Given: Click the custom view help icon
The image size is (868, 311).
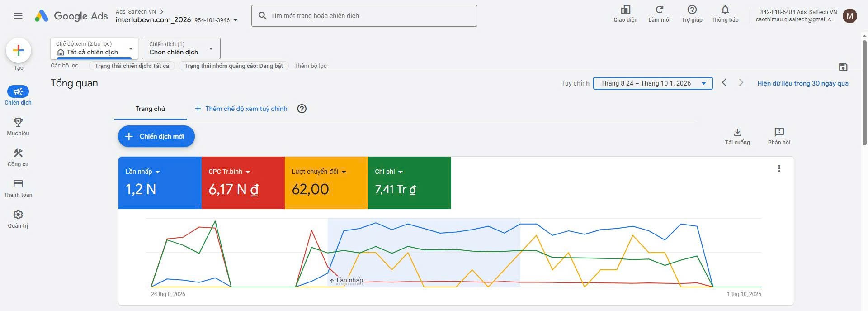Looking at the screenshot, I should click(x=302, y=109).
